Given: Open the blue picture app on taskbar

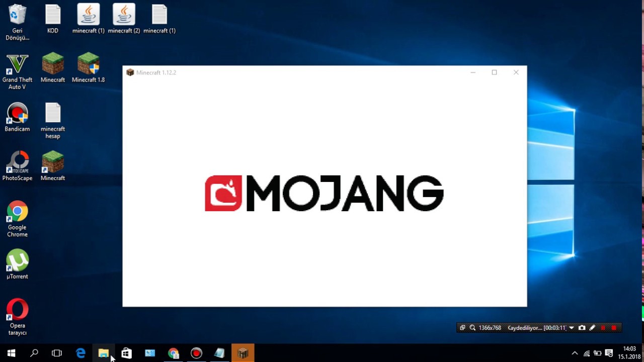Looking at the screenshot, I should pyautogui.click(x=150, y=353).
